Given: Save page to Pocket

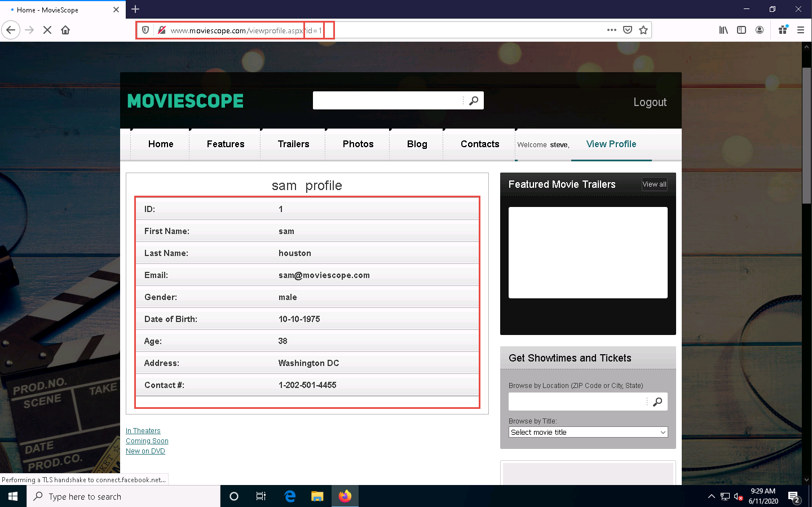Looking at the screenshot, I should click(x=628, y=30).
